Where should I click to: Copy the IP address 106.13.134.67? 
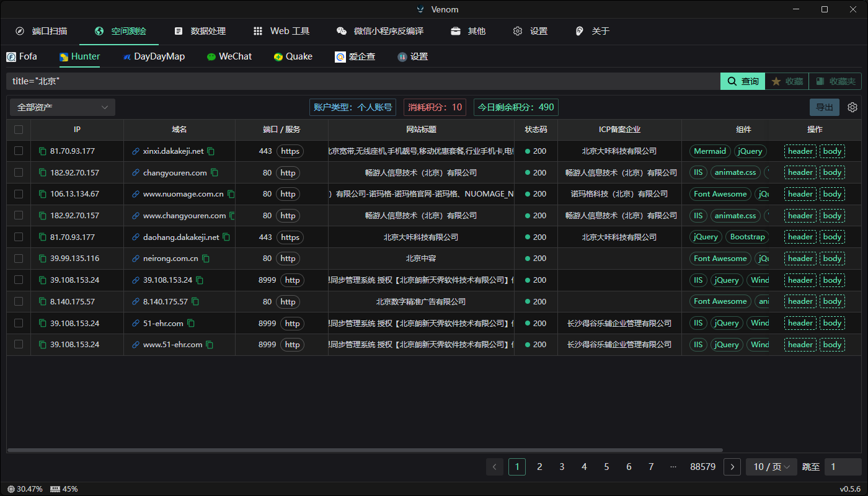tap(43, 194)
